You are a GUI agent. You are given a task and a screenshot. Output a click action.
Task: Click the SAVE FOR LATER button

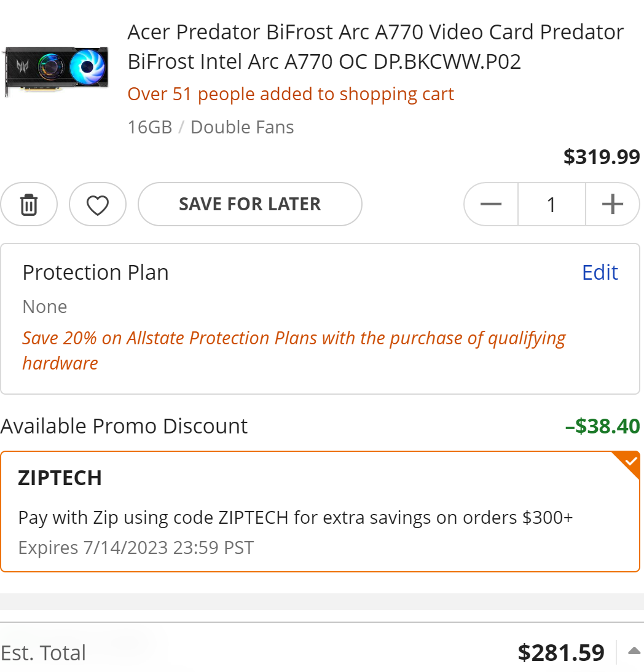pyautogui.click(x=249, y=204)
